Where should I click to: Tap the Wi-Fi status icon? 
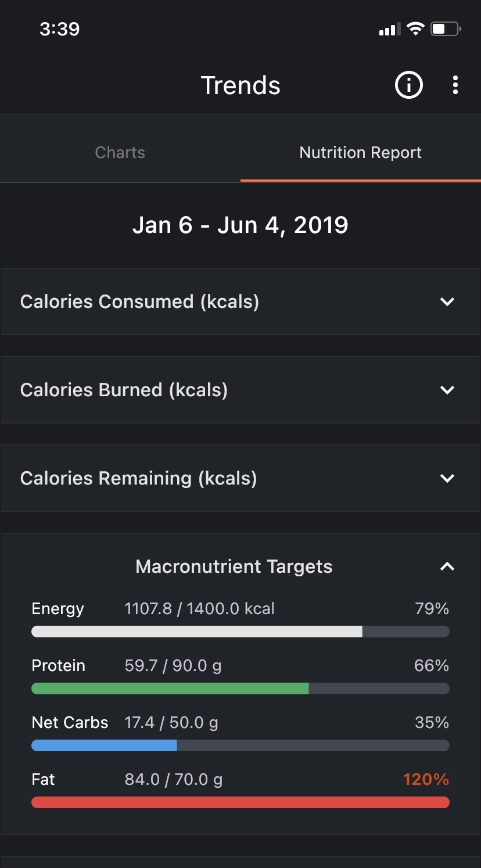click(415, 28)
